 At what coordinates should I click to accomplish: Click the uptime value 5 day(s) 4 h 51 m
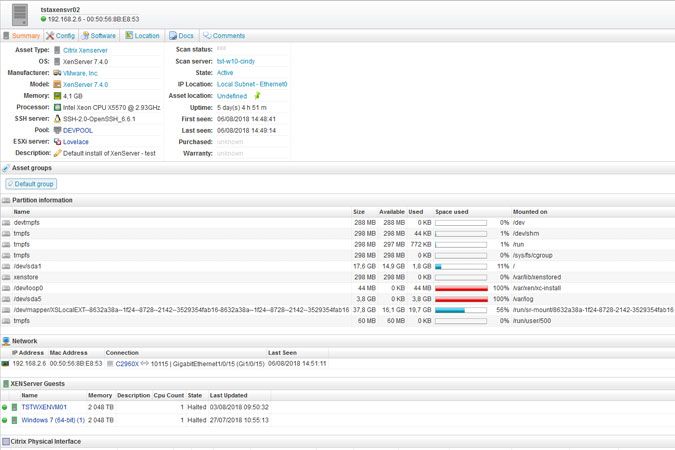click(242, 108)
